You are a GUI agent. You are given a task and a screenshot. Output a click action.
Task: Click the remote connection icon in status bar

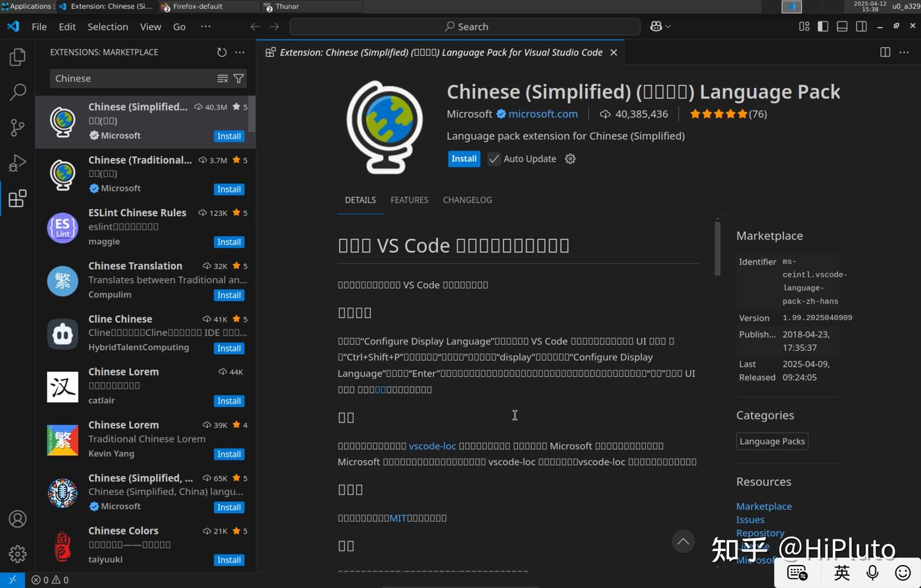pos(12,580)
